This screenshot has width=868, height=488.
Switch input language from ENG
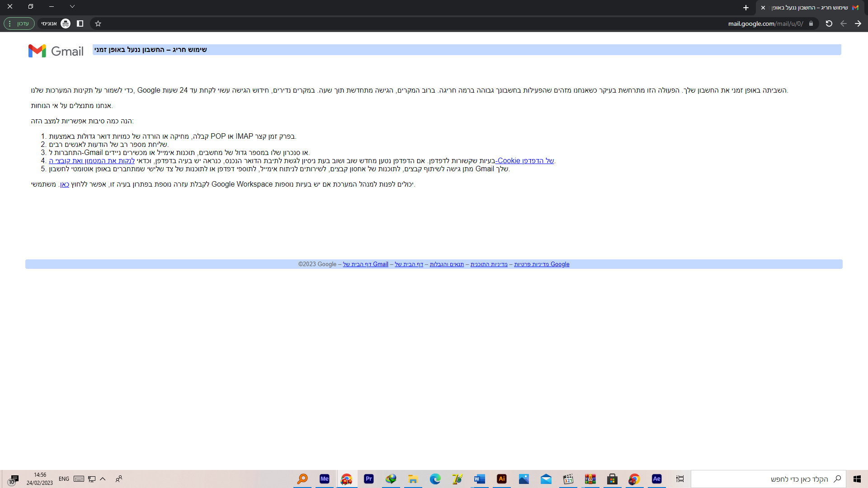click(x=64, y=479)
